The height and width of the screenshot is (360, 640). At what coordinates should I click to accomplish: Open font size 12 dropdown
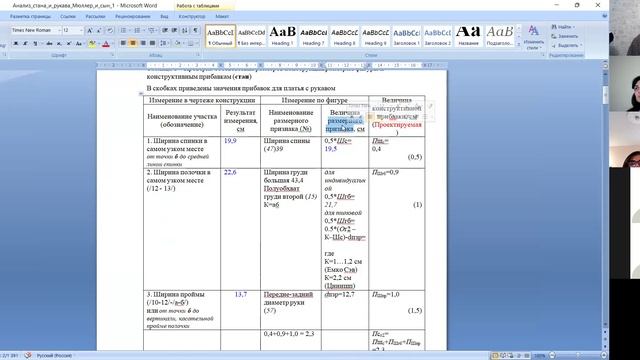tap(81, 30)
